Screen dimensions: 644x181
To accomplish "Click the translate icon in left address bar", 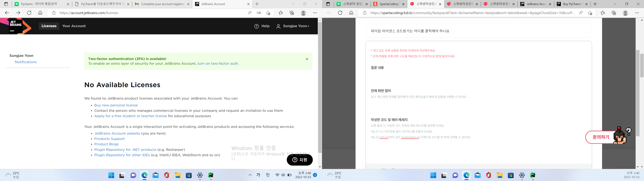I will 259,13.
